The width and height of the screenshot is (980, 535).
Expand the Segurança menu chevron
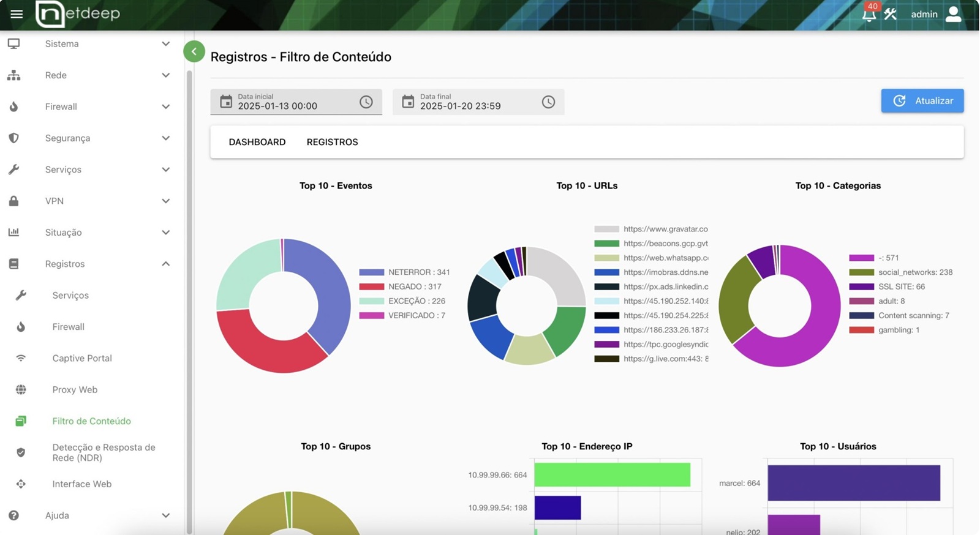[x=165, y=138]
